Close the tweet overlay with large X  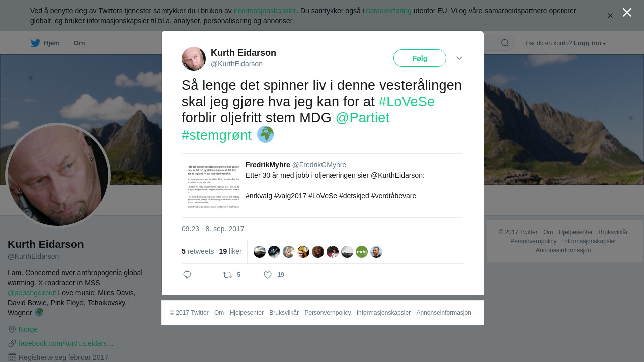click(627, 12)
